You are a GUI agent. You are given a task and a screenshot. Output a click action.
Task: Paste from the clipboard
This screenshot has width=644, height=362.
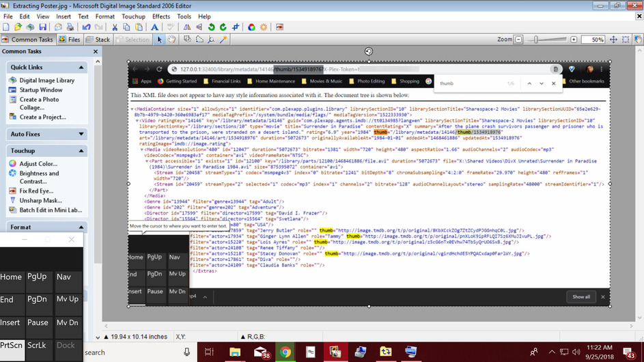pos(139,27)
